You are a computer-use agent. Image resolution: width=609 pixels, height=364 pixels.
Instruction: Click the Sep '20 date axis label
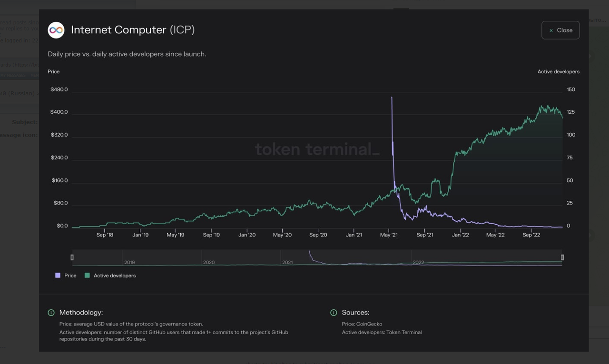[318, 235]
